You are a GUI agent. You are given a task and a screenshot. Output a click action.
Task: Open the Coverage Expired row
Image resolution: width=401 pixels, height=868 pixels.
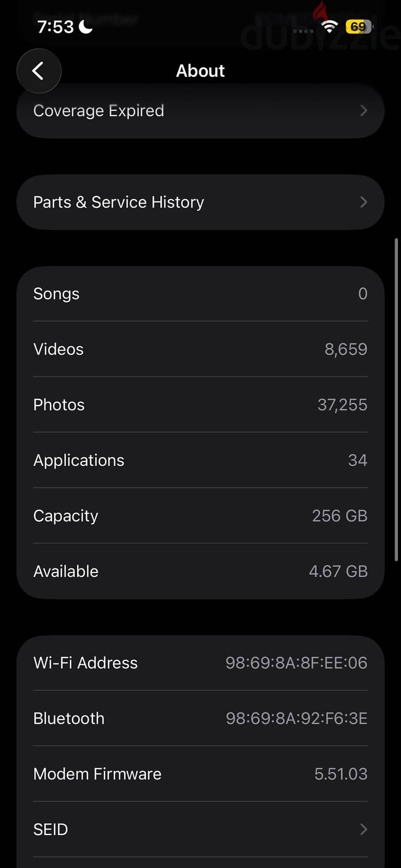pyautogui.click(x=200, y=111)
